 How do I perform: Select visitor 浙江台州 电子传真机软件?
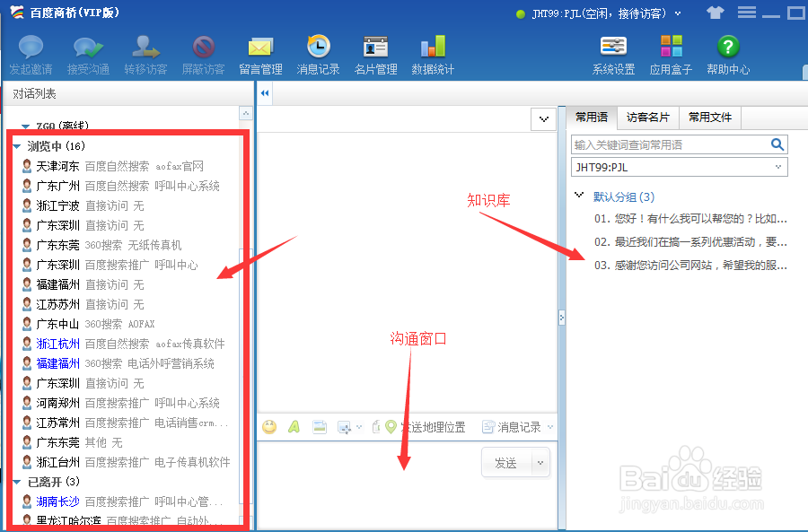coord(127,463)
